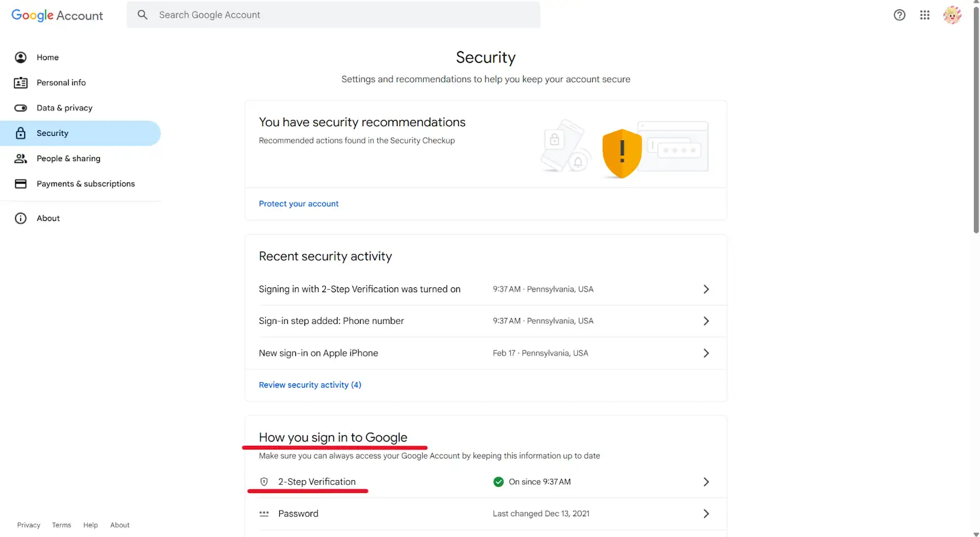Image resolution: width=980 pixels, height=537 pixels.
Task: Click the page vertical scrollbar thumb
Action: click(976, 120)
